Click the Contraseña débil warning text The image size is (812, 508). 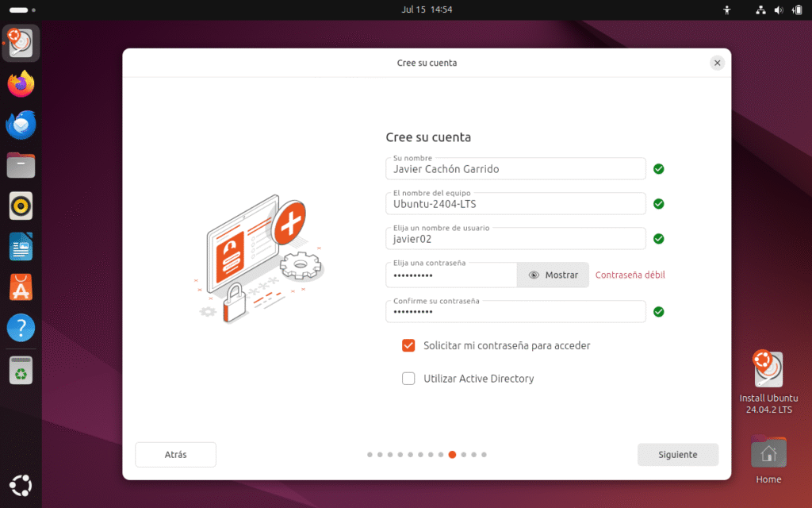(630, 275)
